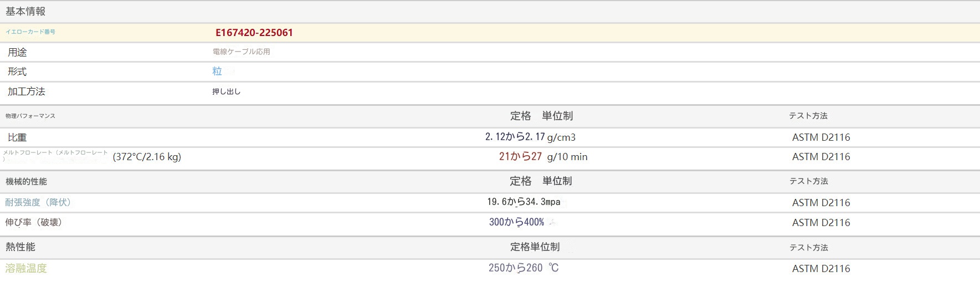Click the (372°C/2.16 kg) condition text
This screenshot has height=297, width=980.
point(147,157)
